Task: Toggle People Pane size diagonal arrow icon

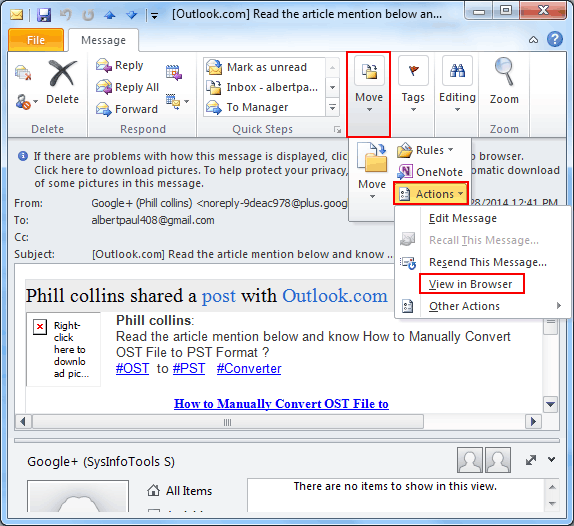Action: [x=531, y=460]
